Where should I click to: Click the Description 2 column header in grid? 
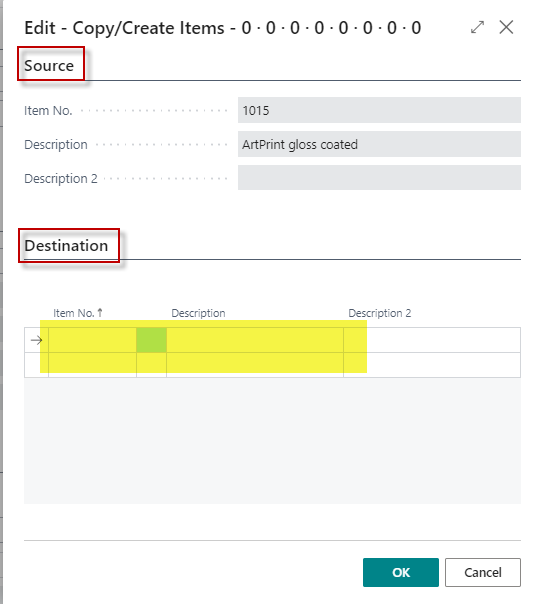pos(379,313)
